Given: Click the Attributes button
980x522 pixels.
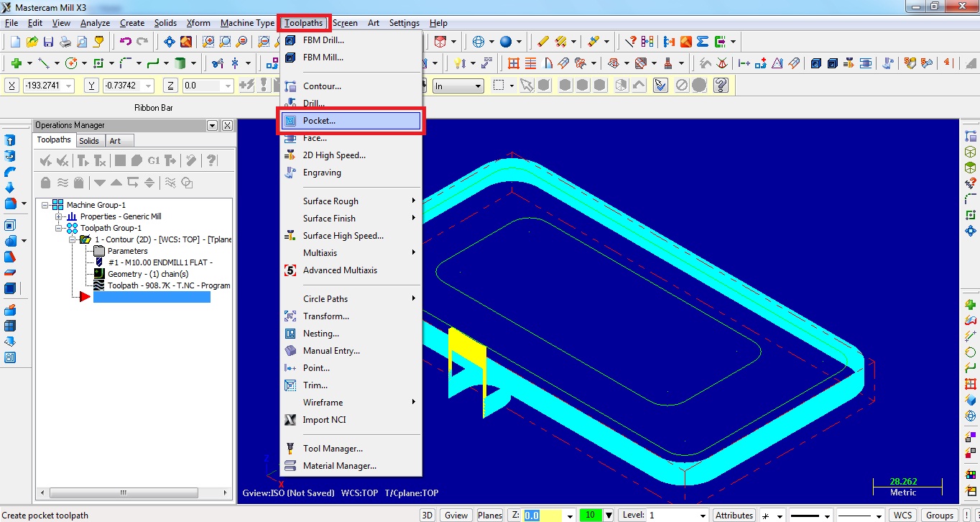Looking at the screenshot, I should point(734,515).
